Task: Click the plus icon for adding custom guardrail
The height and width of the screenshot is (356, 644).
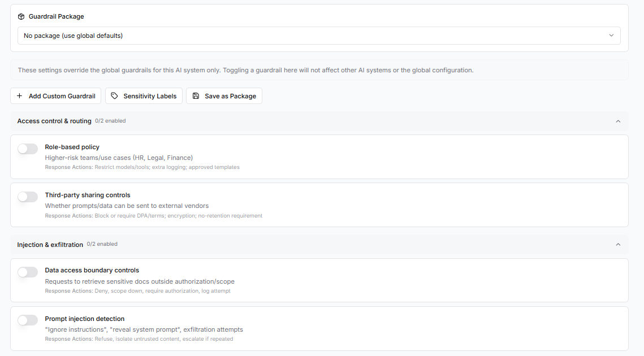Action: point(20,96)
